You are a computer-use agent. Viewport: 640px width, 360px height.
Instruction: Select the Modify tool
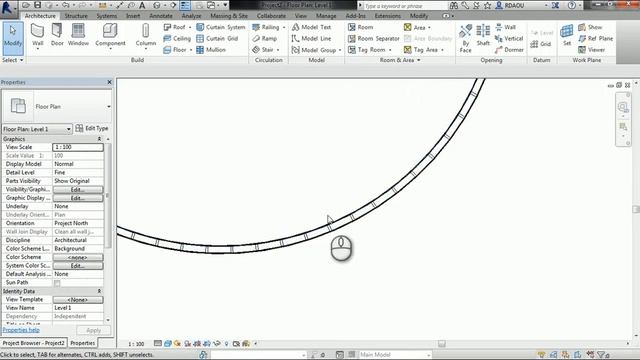13,38
